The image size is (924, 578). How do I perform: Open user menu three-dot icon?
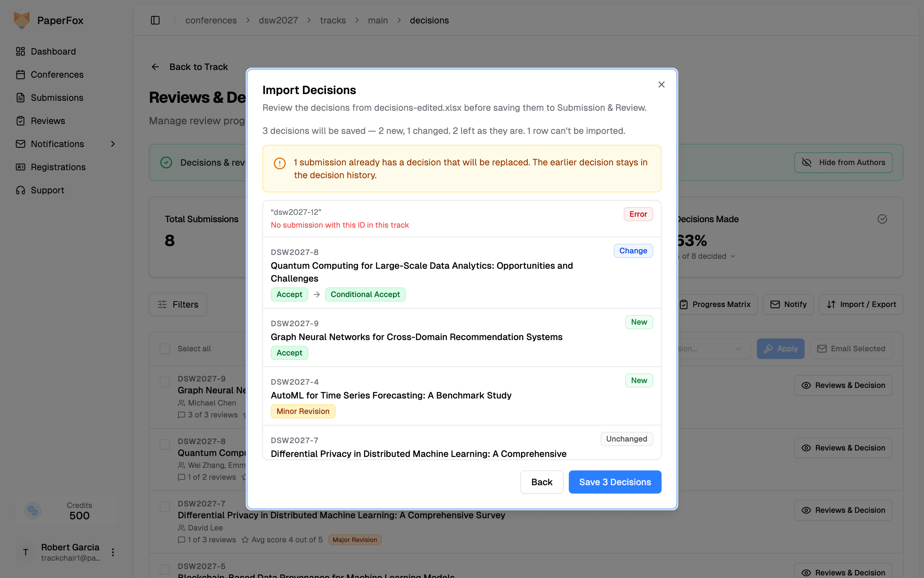[113, 552]
